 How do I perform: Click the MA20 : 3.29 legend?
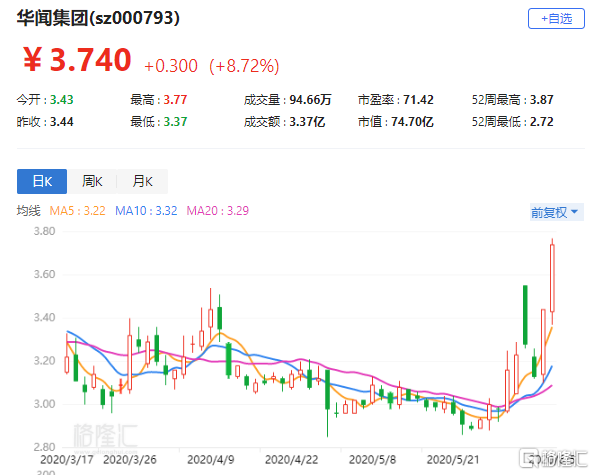point(218,211)
